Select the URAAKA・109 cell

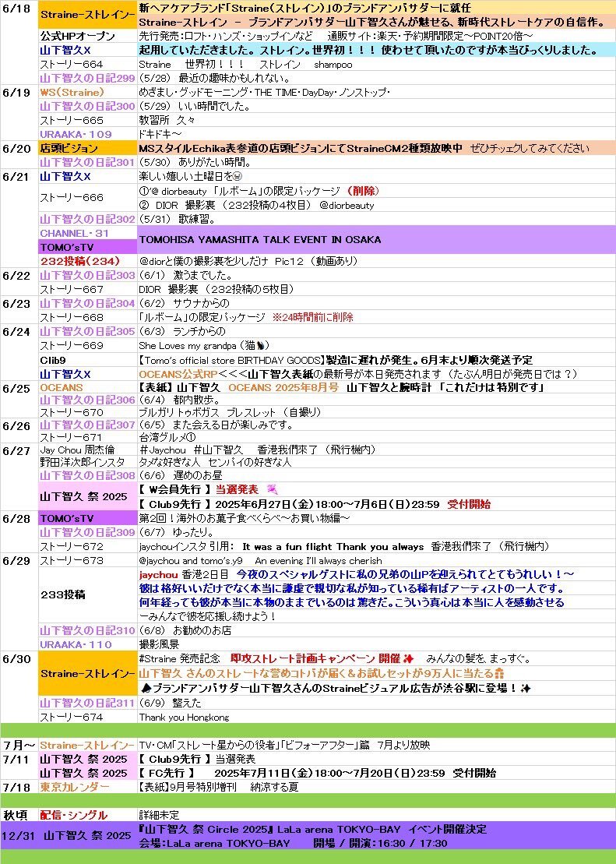point(87,135)
